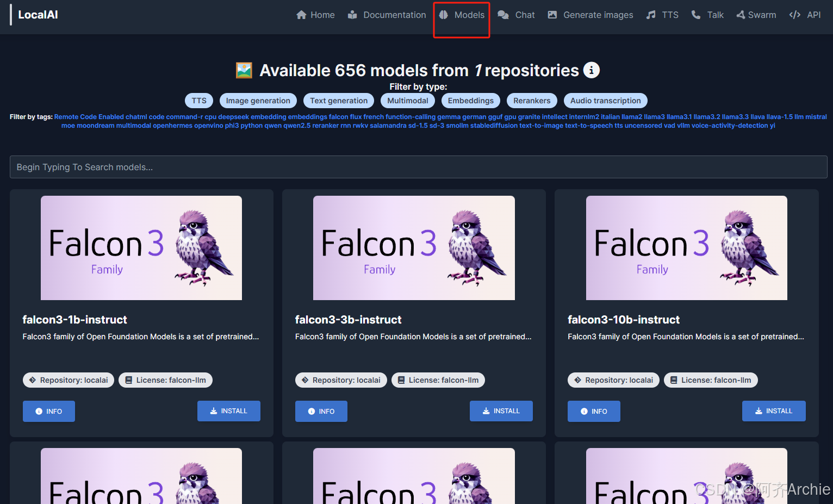Install the falcon3-10b-instruct model
833x504 pixels.
coord(774,411)
